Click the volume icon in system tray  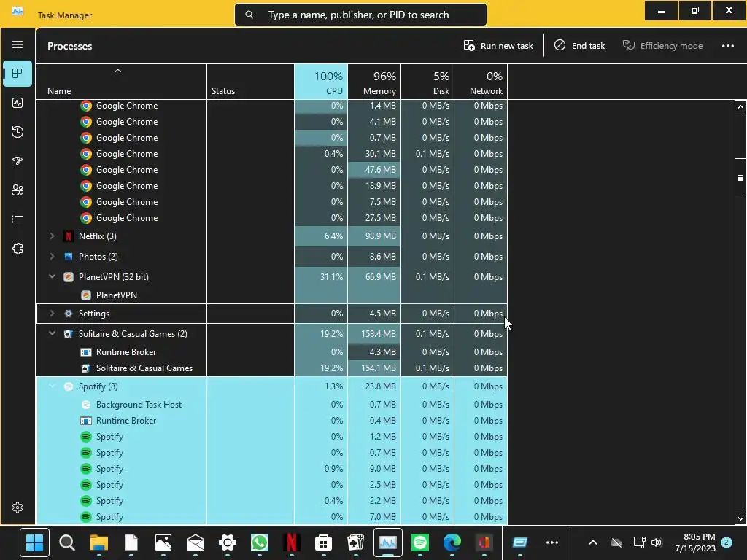tap(657, 542)
